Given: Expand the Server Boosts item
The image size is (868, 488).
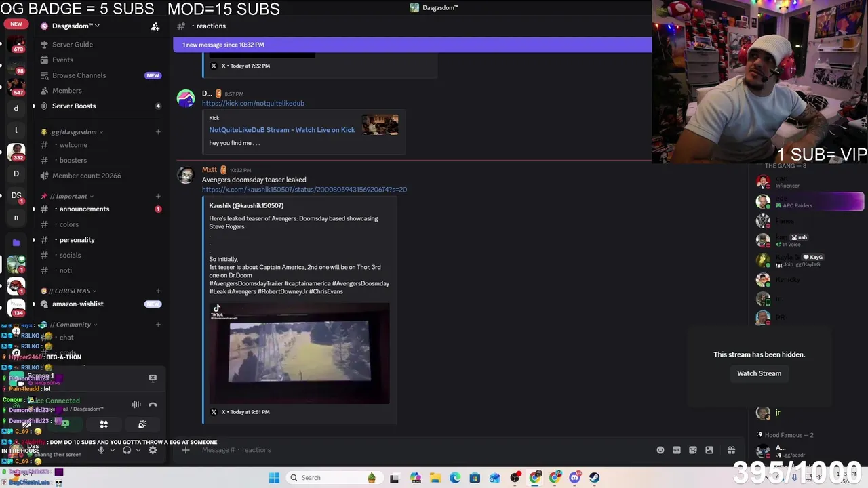Looking at the screenshot, I should point(74,106).
